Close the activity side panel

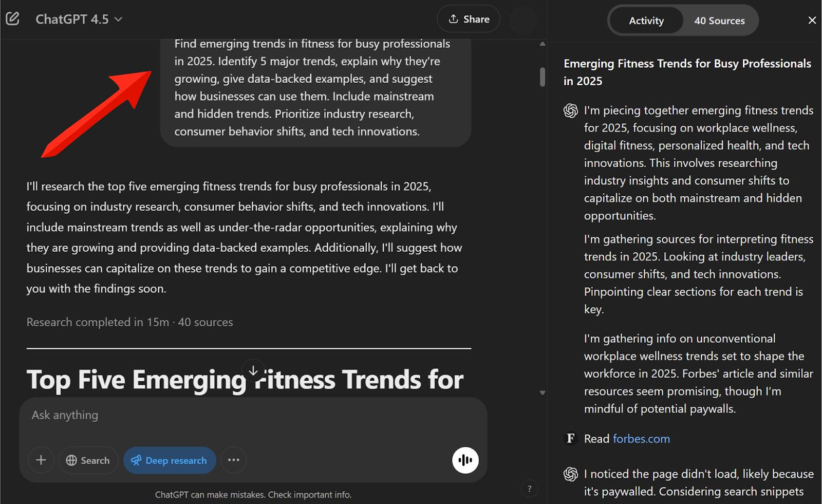812,20
